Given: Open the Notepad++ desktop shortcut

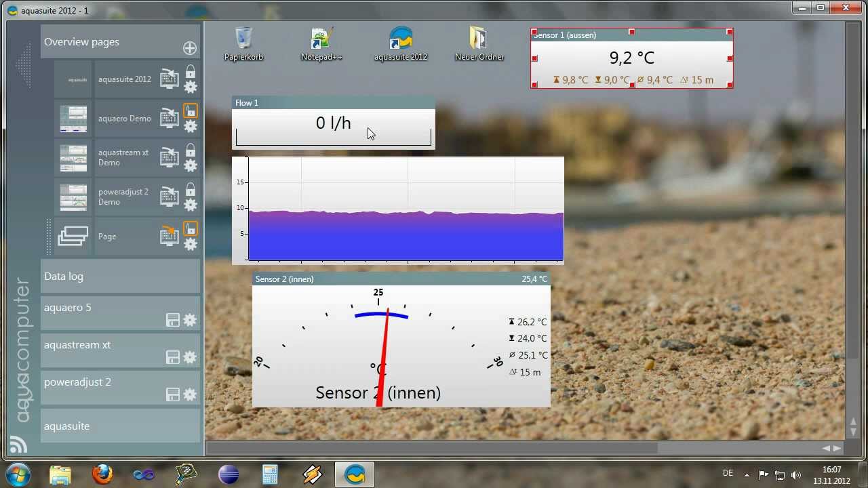Looking at the screenshot, I should click(321, 44).
